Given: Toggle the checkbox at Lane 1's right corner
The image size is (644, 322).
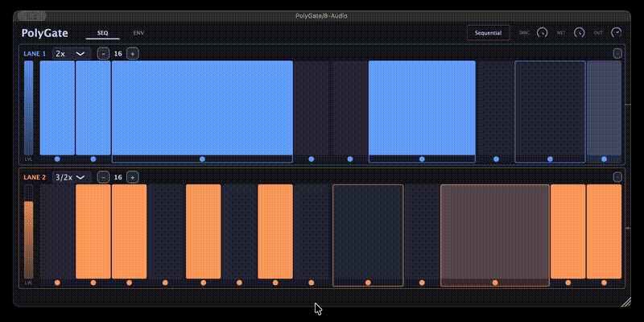Looking at the screenshot, I should click(x=617, y=53).
